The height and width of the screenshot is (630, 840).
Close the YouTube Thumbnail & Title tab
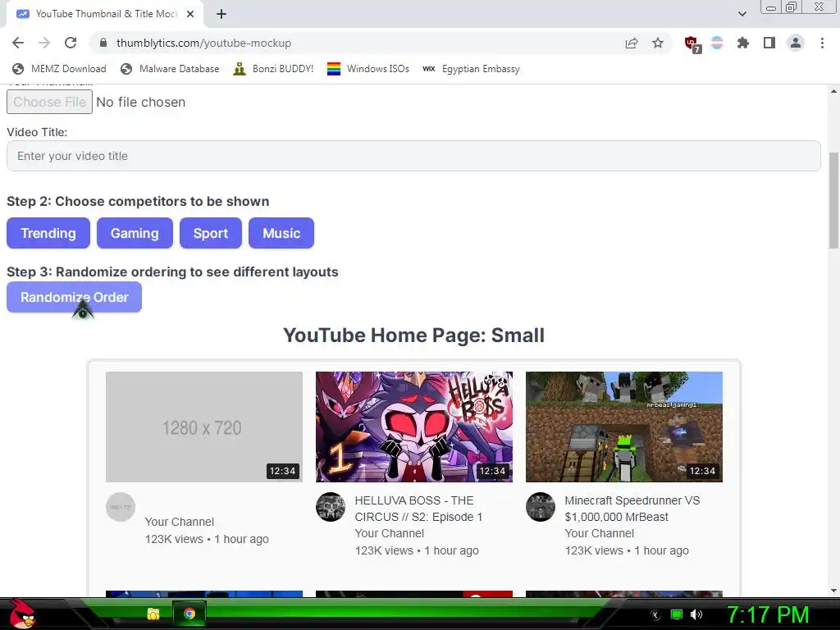190,14
